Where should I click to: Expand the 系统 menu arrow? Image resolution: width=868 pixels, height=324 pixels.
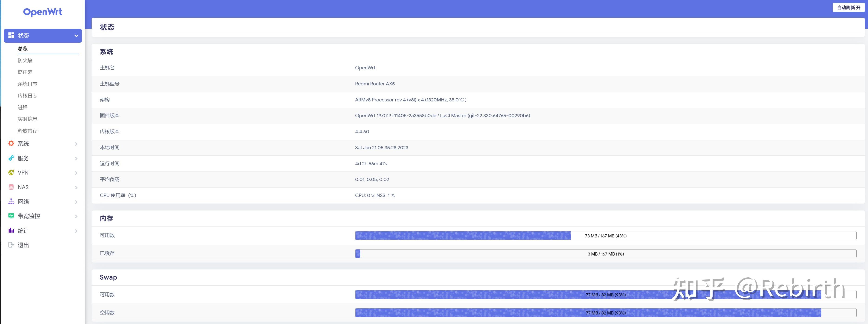pyautogui.click(x=76, y=144)
